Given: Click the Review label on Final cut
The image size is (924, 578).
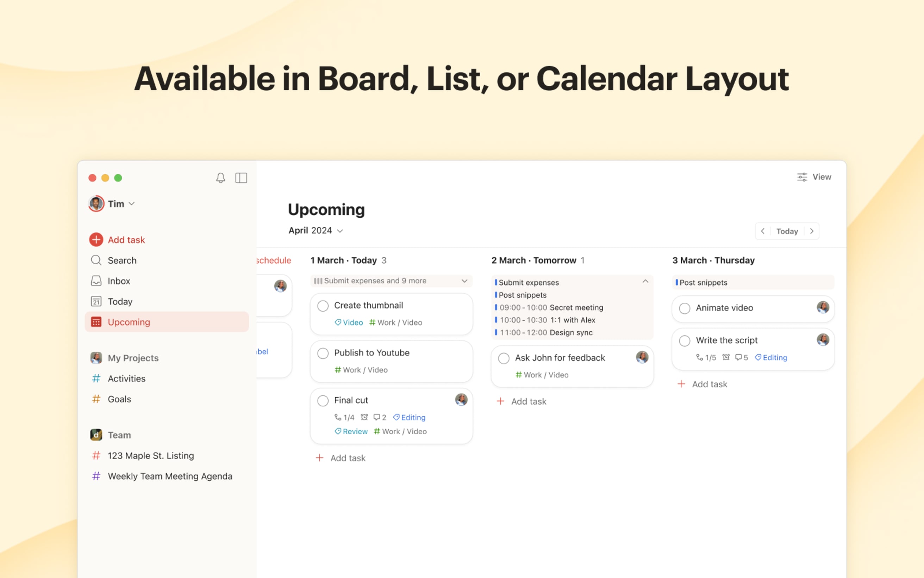Looking at the screenshot, I should click(351, 432).
